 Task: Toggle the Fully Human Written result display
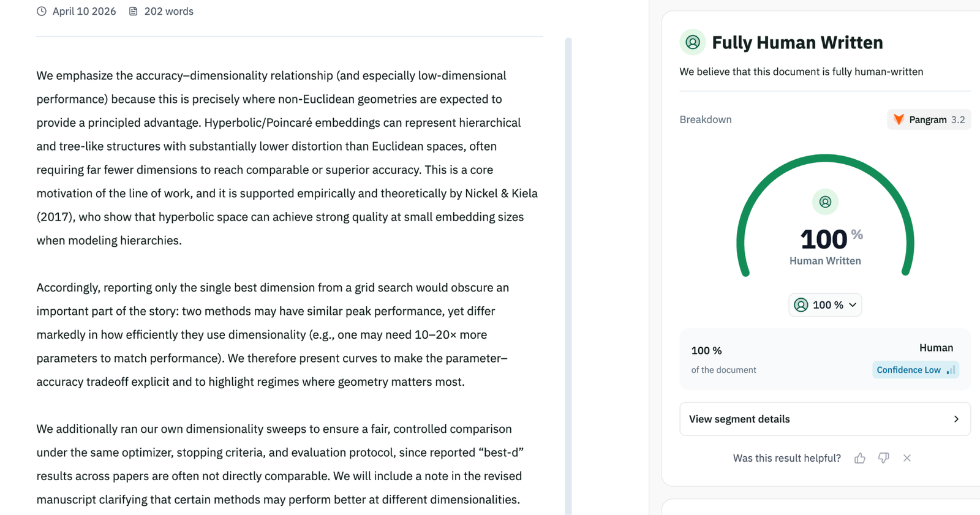click(797, 42)
